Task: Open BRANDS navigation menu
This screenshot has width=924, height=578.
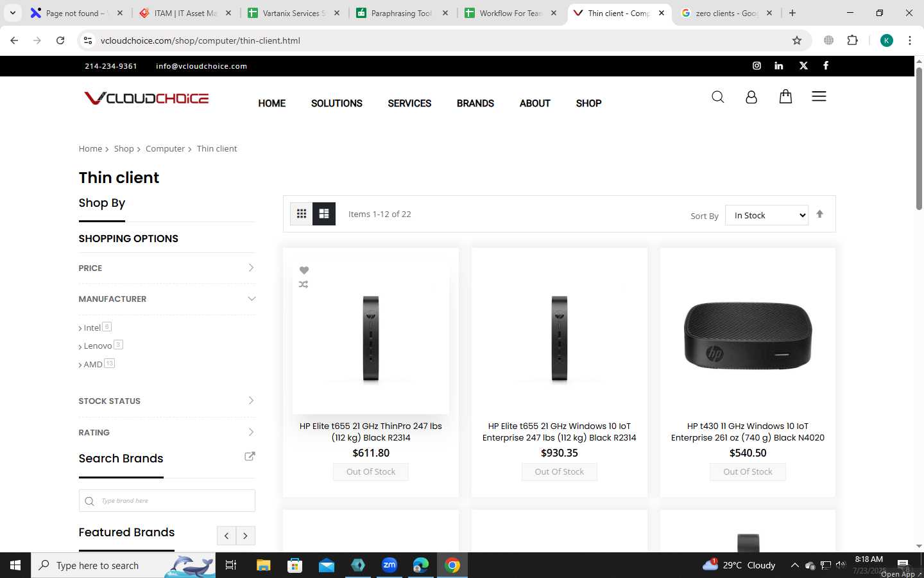Action: click(x=475, y=103)
